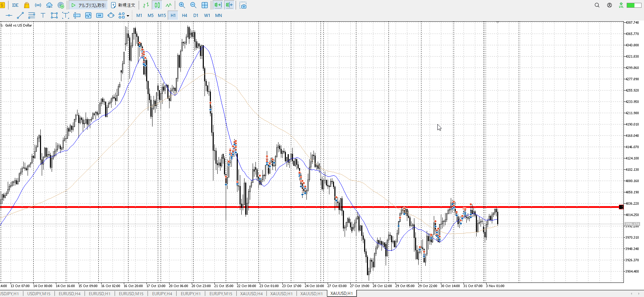Click the zoom out magnifier icon

point(193,5)
